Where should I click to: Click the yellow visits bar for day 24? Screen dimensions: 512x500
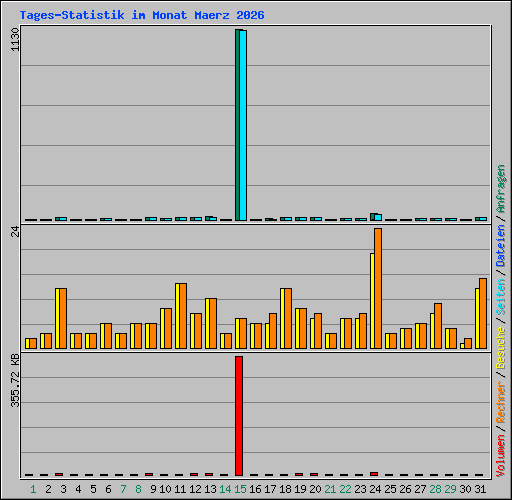(x=372, y=301)
